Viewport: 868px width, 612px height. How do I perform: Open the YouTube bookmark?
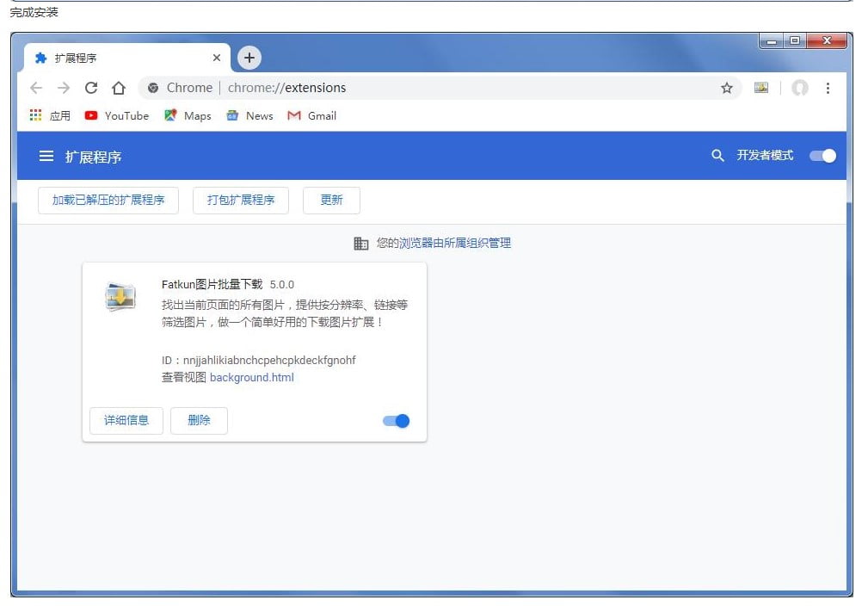tap(117, 115)
